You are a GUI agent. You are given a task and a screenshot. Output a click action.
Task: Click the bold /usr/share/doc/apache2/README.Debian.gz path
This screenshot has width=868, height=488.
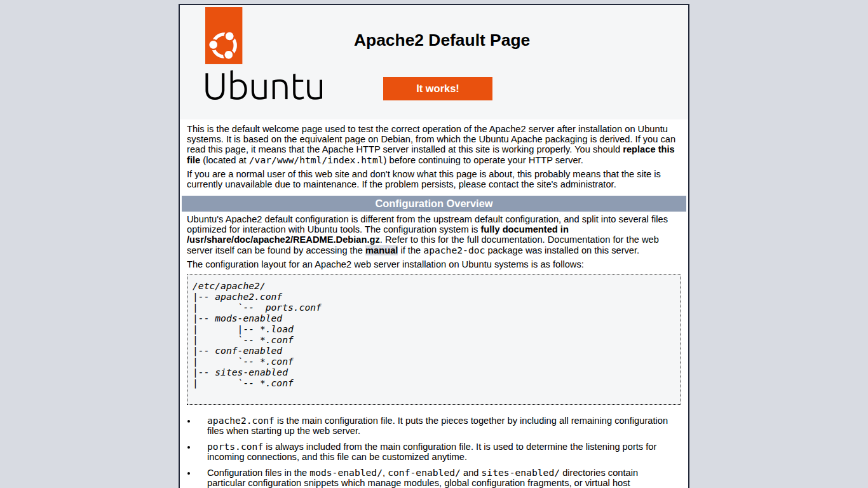[283, 240]
